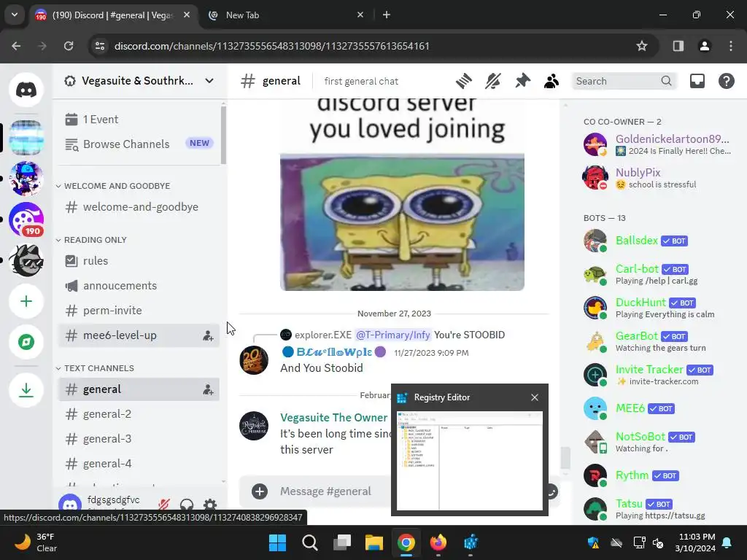Select the Discord #general browser tab

[x=112, y=15]
